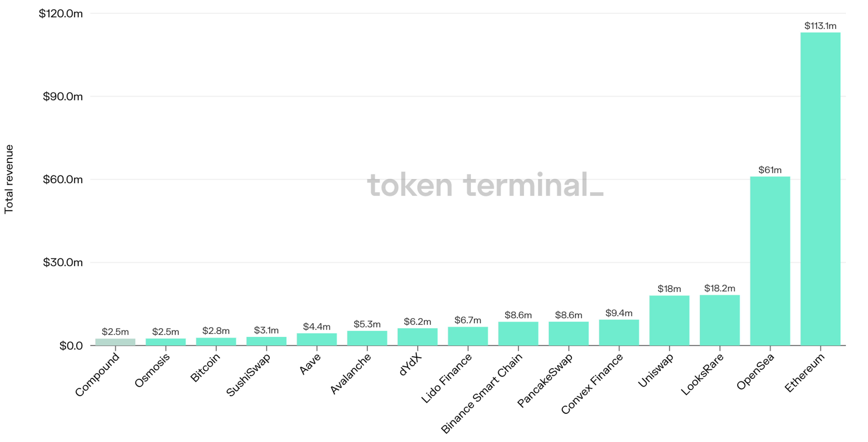Screen dimensions: 868x442
Task: Click the $120.0m y-axis tick label
Action: pos(61,14)
